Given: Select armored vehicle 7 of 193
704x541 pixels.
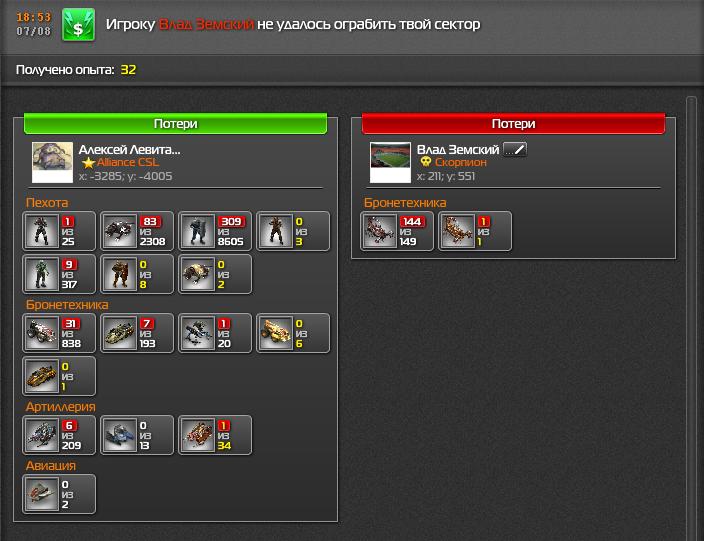Looking at the screenshot, I should coord(137,333).
